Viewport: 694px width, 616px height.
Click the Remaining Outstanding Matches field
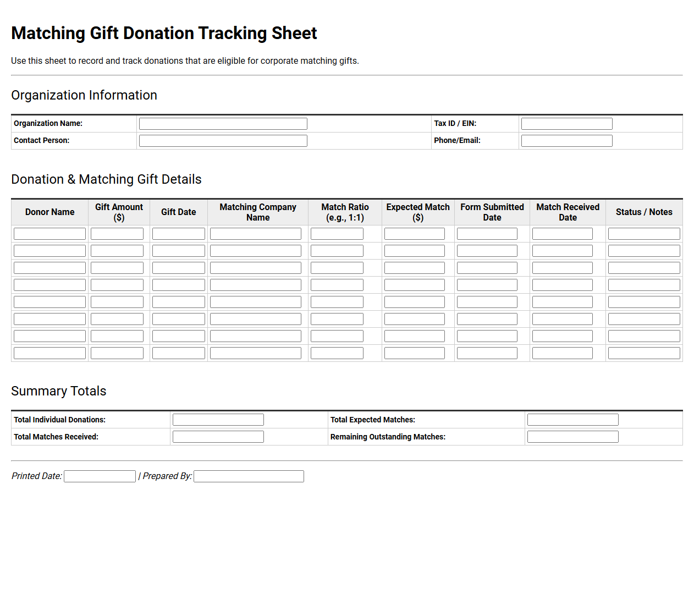[573, 437]
